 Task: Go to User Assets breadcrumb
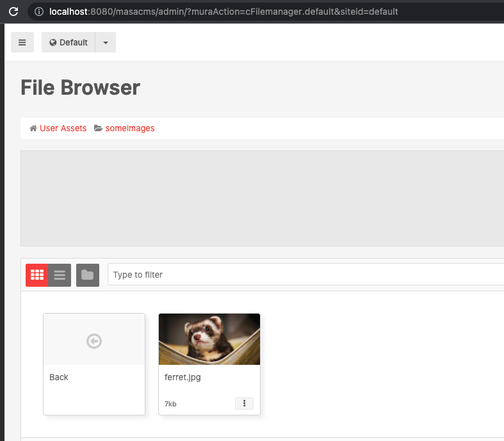pos(63,128)
